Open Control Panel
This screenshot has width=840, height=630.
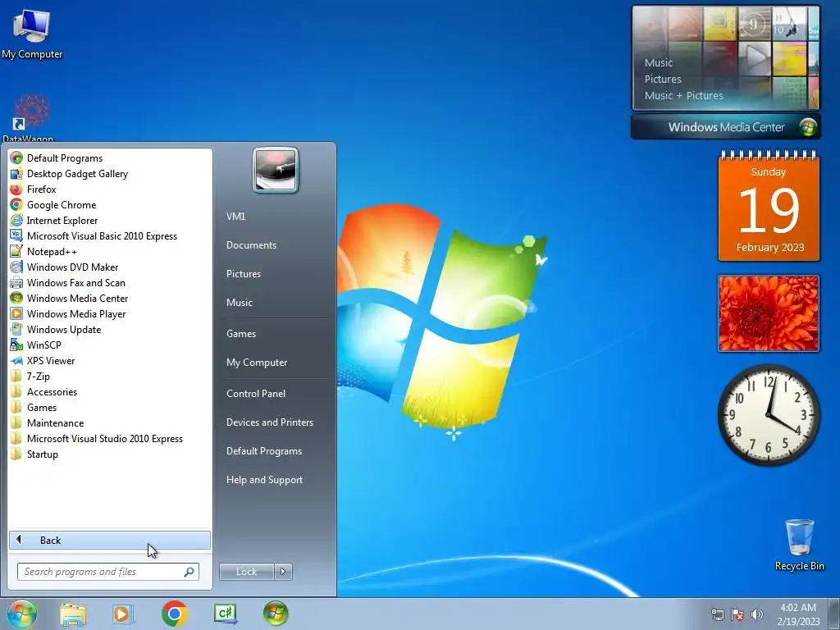pyautogui.click(x=256, y=393)
